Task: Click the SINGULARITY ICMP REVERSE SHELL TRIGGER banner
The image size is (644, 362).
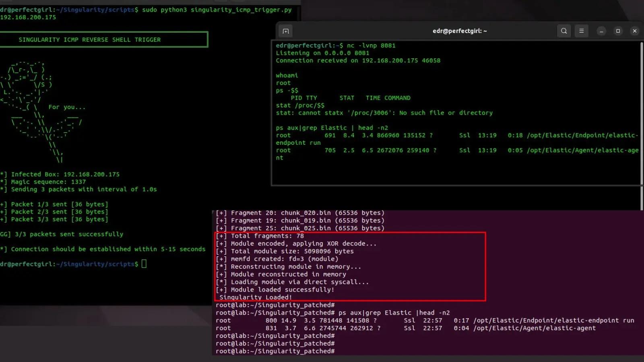Action: pyautogui.click(x=89, y=39)
